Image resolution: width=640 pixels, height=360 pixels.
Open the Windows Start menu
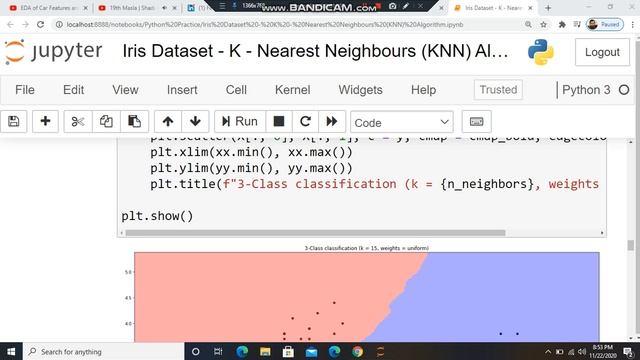tap(11, 351)
